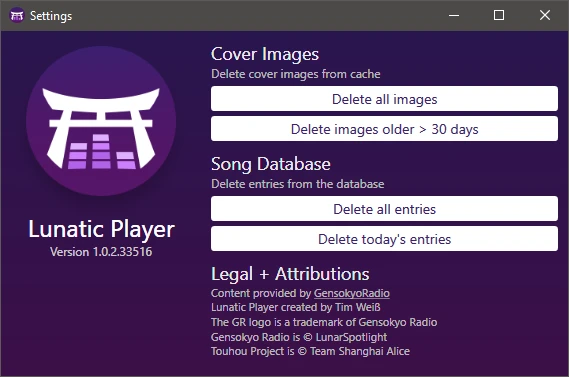Click 'The GR logo is a trademark' line
569x377 pixels.
coord(324,322)
